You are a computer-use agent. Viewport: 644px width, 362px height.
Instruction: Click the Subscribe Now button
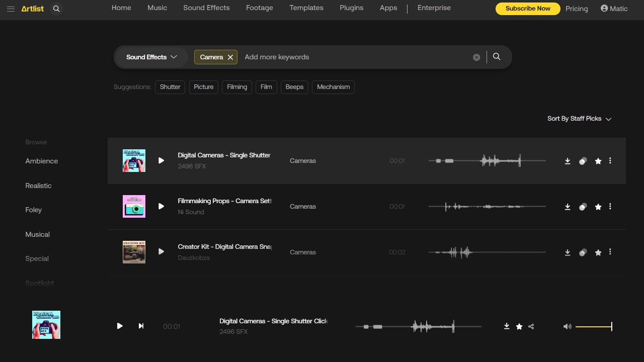coord(528,9)
